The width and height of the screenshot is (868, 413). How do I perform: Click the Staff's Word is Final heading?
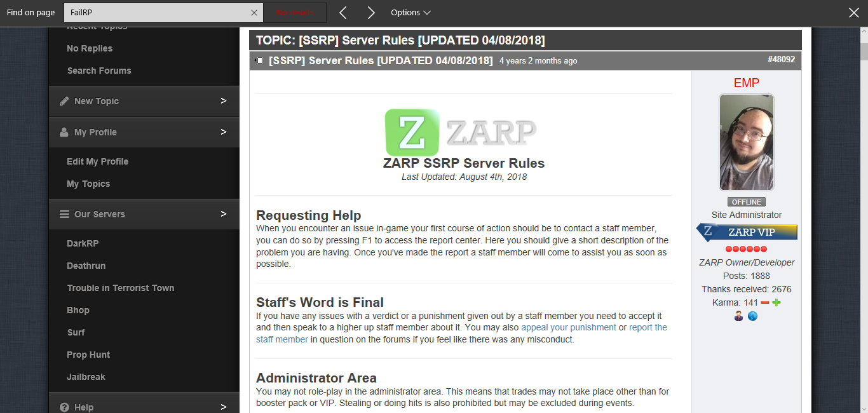(320, 302)
